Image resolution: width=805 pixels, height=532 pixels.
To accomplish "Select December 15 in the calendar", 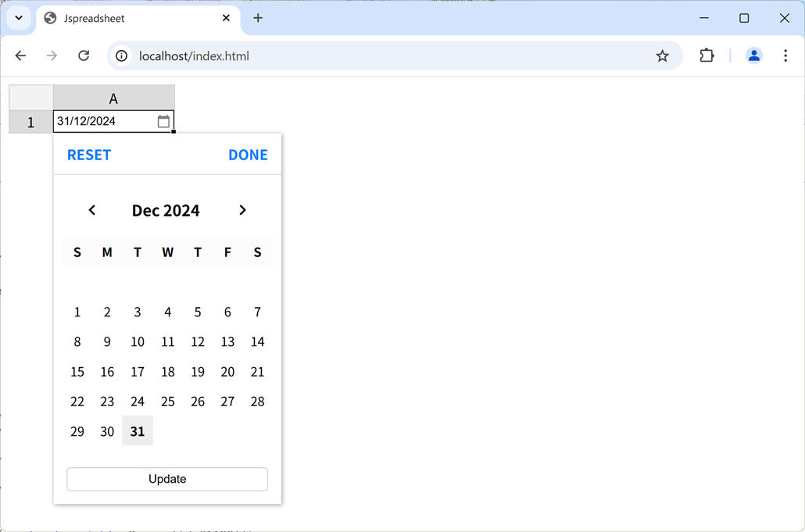I will click(77, 372).
